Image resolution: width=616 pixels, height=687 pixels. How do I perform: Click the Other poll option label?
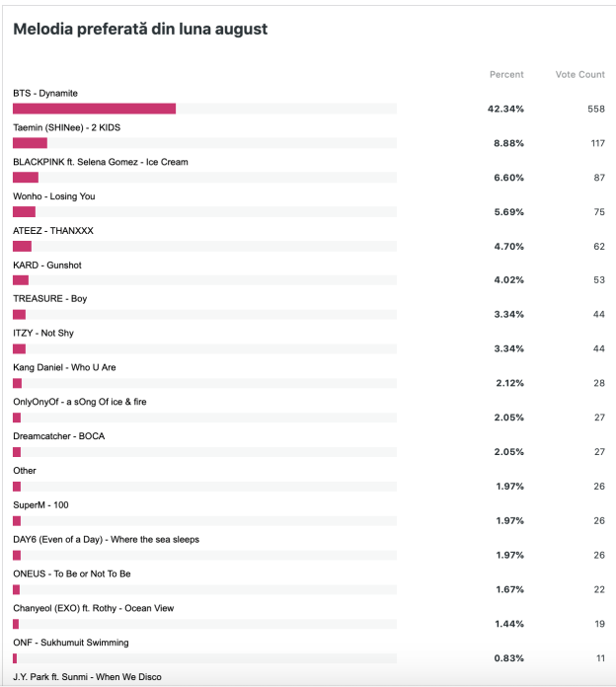point(25,471)
